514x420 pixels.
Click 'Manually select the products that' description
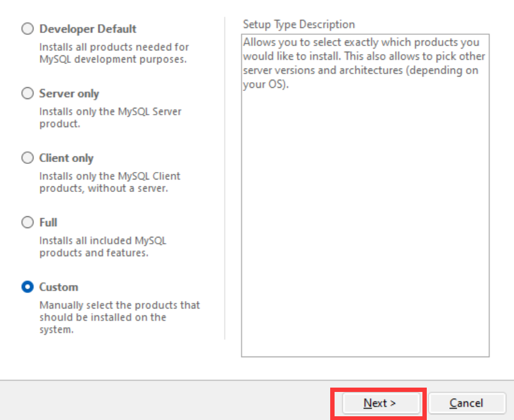(x=120, y=305)
